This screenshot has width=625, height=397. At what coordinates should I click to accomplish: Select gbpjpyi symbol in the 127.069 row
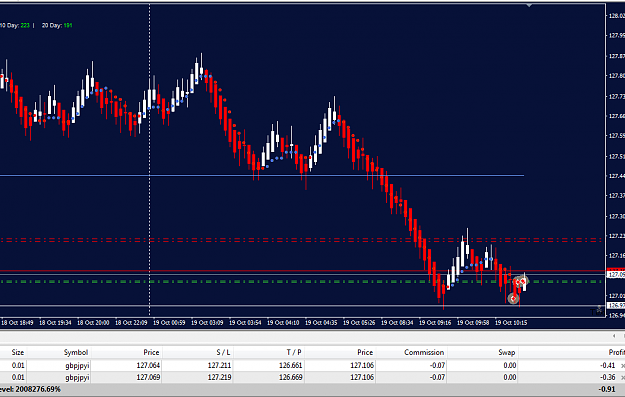(x=77, y=377)
